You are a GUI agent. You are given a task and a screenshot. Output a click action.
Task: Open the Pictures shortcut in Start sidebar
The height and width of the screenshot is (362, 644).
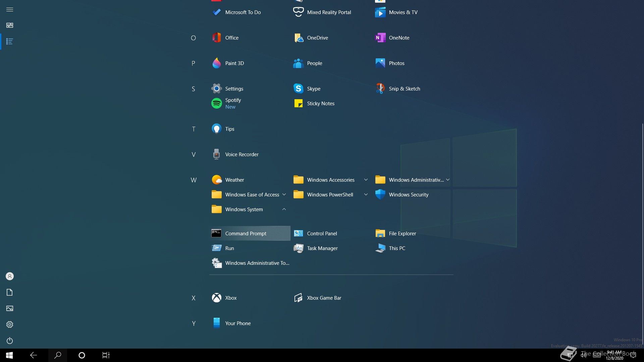(10, 308)
